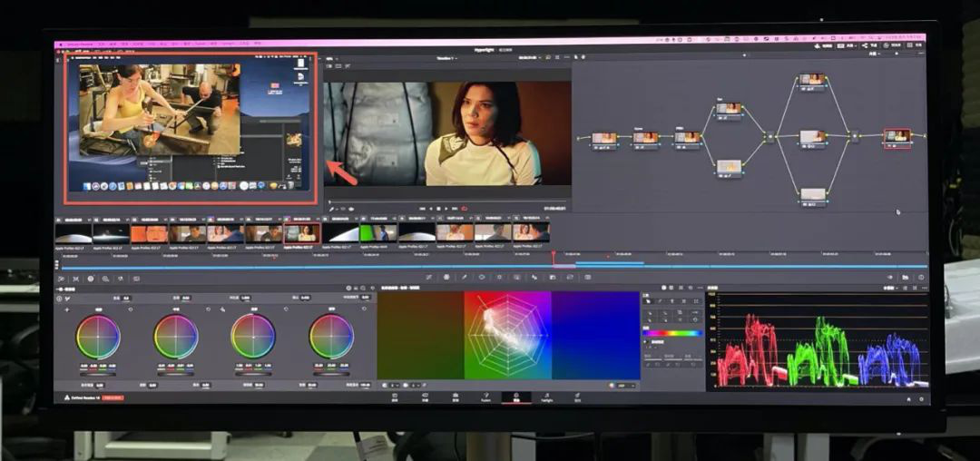Viewport: 980px width, 461px height.
Task: Adjust the Gain master wheel slider
Action: pos(253,374)
